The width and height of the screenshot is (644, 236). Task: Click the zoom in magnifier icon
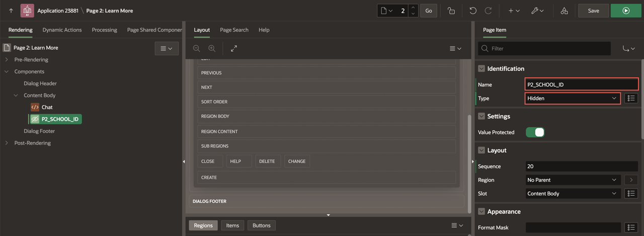coord(212,48)
